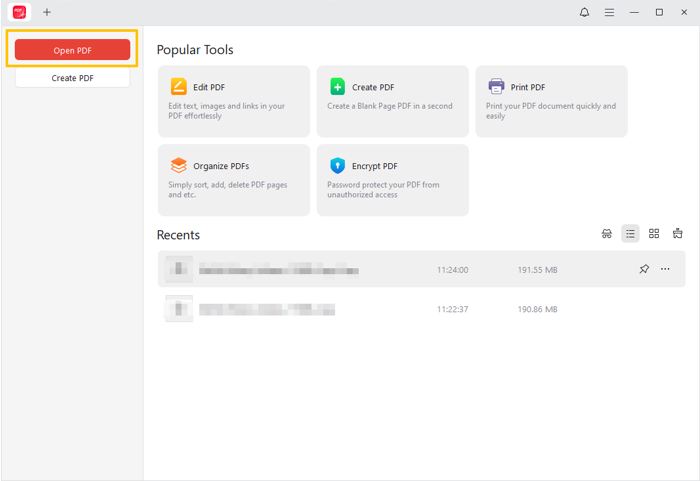Click thumbnail of the 191.55 MB file

pos(179,269)
